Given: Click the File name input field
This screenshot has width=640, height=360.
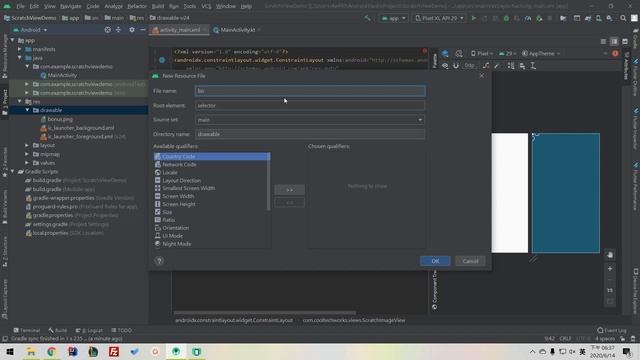Looking at the screenshot, I should pos(310,91).
